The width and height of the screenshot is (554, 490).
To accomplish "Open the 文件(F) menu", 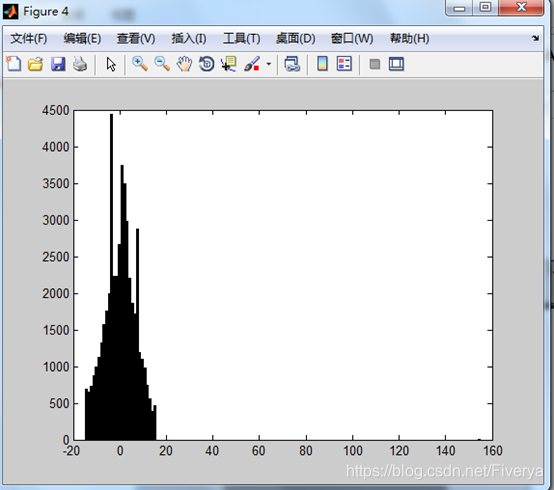I will [29, 39].
